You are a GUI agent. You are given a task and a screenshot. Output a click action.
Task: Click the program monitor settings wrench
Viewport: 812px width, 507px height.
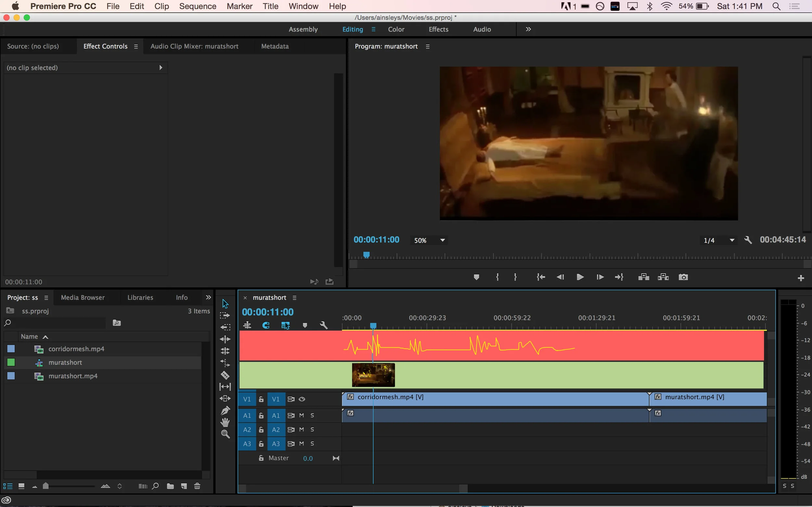pyautogui.click(x=748, y=240)
